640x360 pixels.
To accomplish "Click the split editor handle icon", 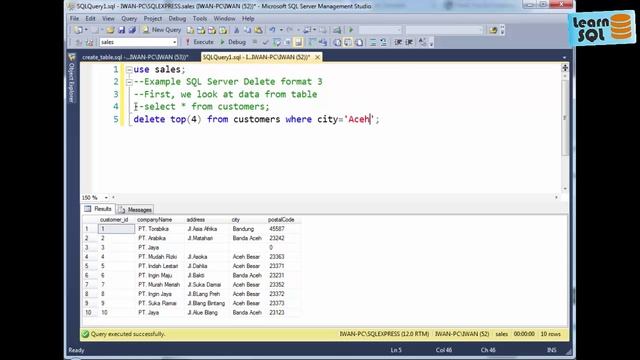I will [565, 68].
